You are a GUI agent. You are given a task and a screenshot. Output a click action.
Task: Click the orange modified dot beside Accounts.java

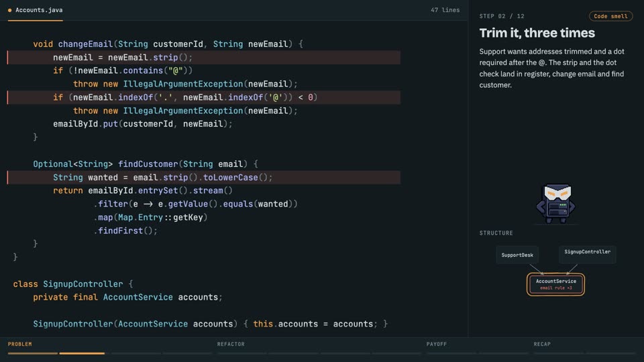pyautogui.click(x=10, y=10)
